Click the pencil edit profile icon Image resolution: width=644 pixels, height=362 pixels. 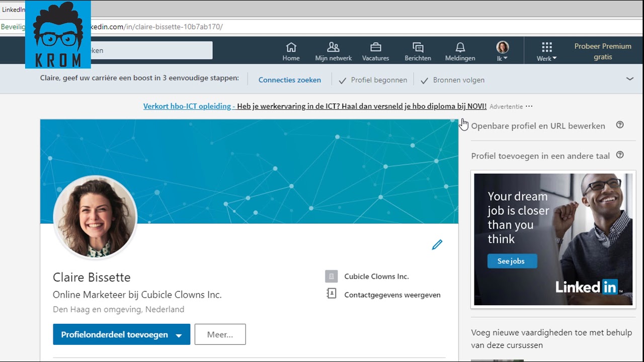point(437,245)
